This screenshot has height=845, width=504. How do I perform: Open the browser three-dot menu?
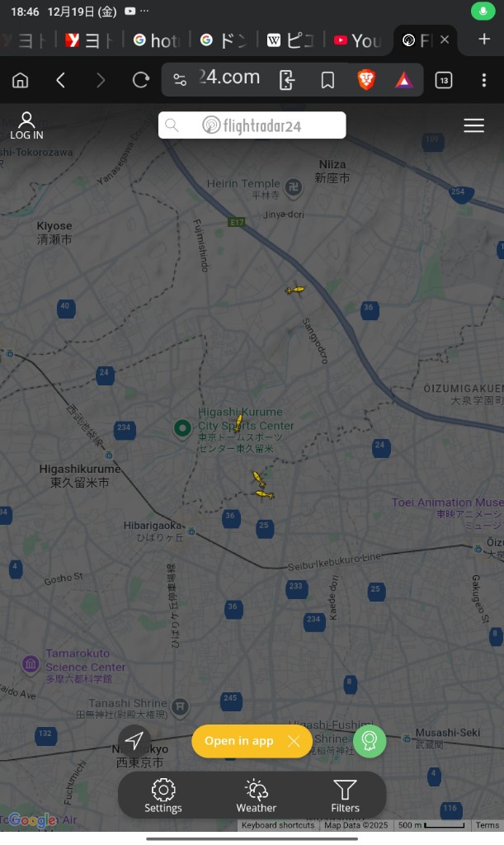pyautogui.click(x=483, y=80)
